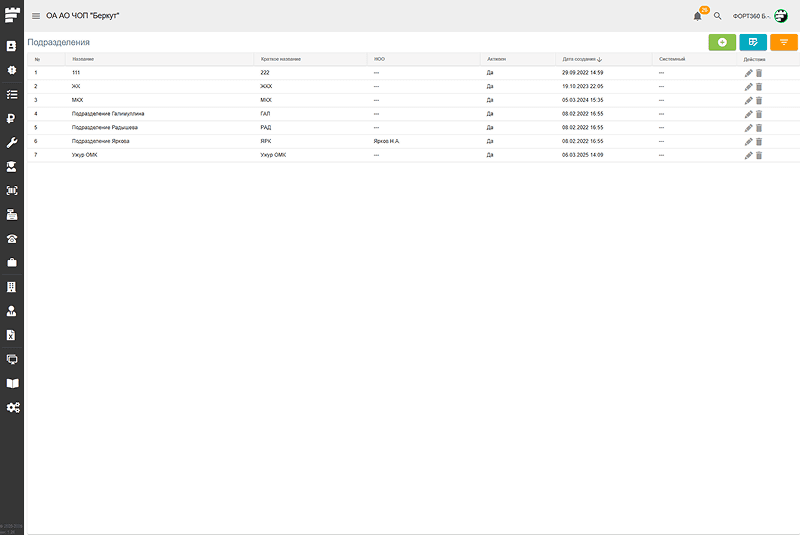Open the ruble finance section in sidebar
Screen dimensions: 800x535
pos(12,118)
